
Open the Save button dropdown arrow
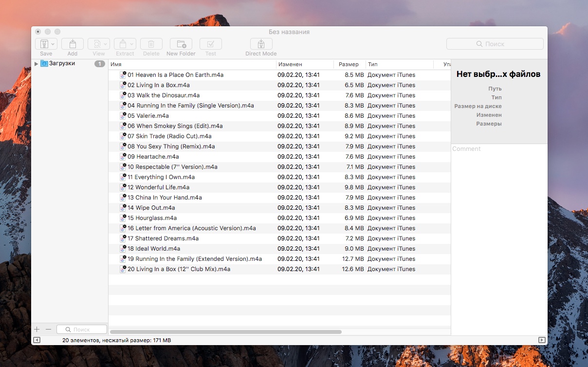[x=53, y=44]
